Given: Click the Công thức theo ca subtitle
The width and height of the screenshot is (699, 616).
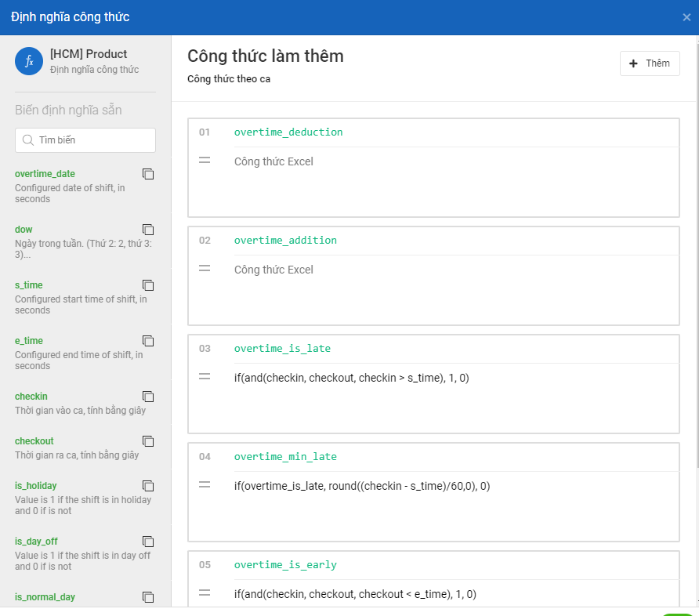Looking at the screenshot, I should click(229, 79).
